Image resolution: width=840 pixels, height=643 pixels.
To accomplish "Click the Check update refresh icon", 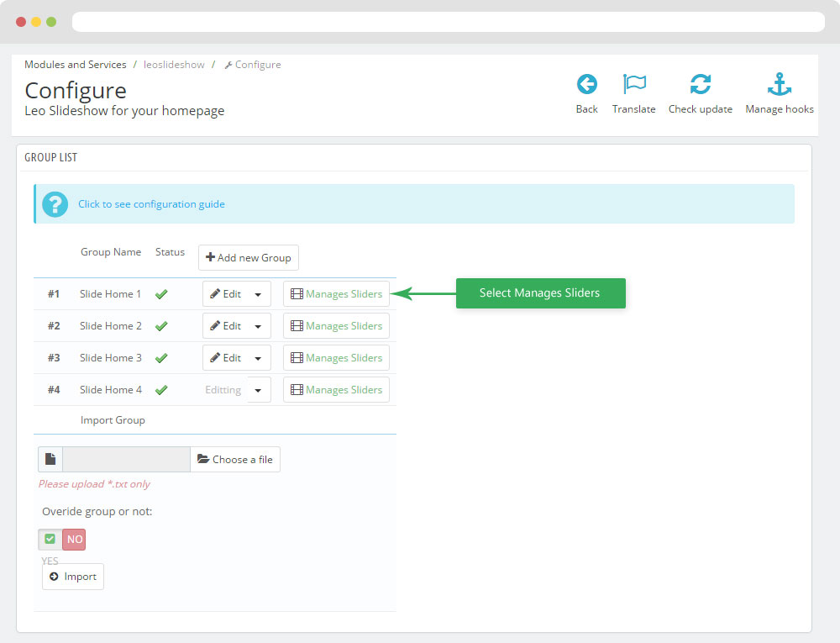I will click(701, 84).
